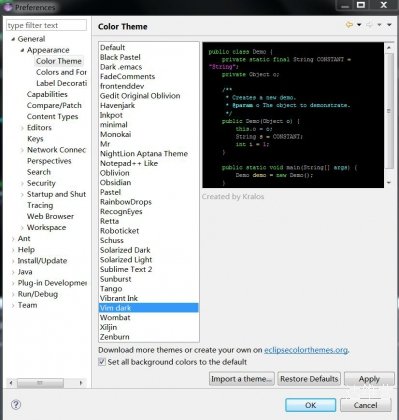Click the tree horizontal scrollbar thumb
Viewport: 399px width, 420px height.
click(x=40, y=383)
